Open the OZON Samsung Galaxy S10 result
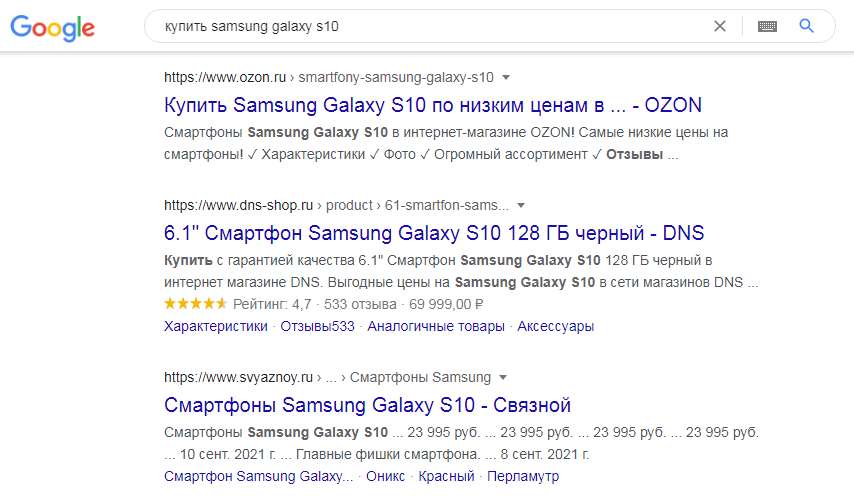This screenshot has width=854, height=503. click(432, 105)
